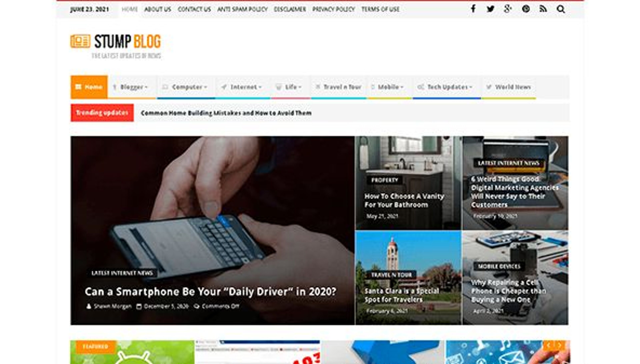640x364 pixels.
Task: Open the Santa Clara travelers article thumbnail
Action: (408, 278)
